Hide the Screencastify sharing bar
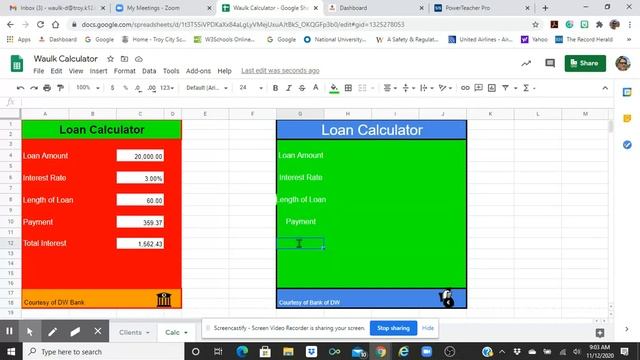Screen dimensions: 640x360 (428, 328)
